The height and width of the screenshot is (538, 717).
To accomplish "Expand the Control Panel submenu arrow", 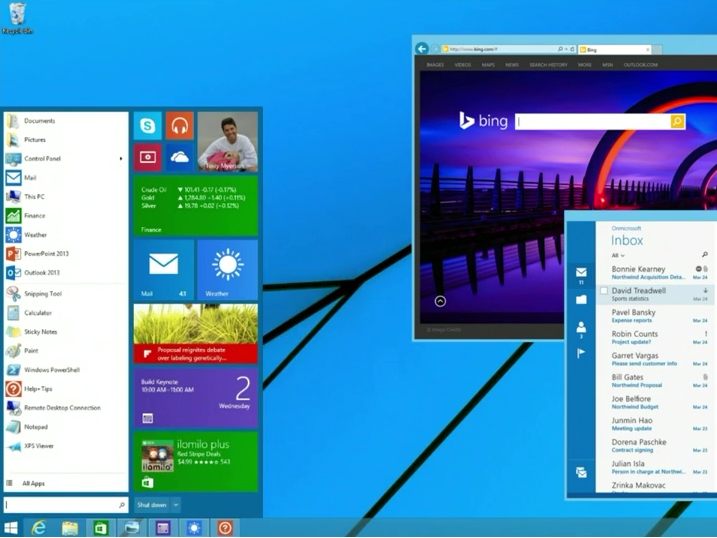I will click(121, 159).
